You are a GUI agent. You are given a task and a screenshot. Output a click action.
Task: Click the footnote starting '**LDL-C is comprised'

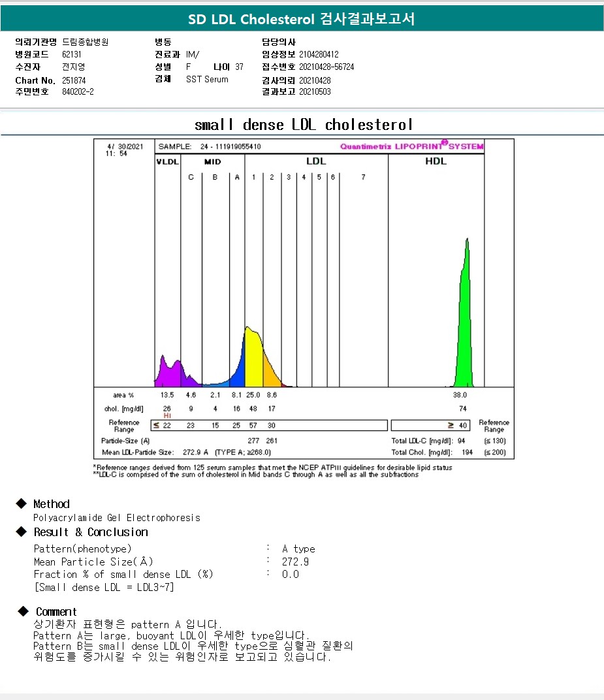point(256,475)
